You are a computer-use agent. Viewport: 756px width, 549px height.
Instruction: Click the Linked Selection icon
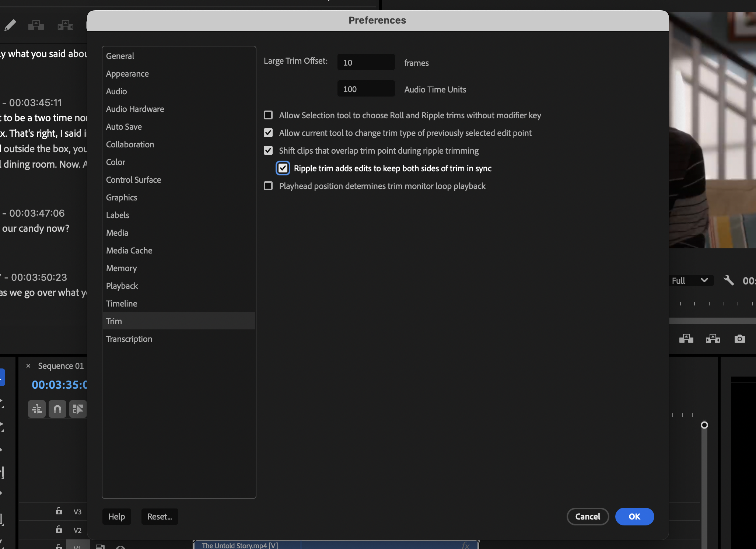tap(78, 409)
